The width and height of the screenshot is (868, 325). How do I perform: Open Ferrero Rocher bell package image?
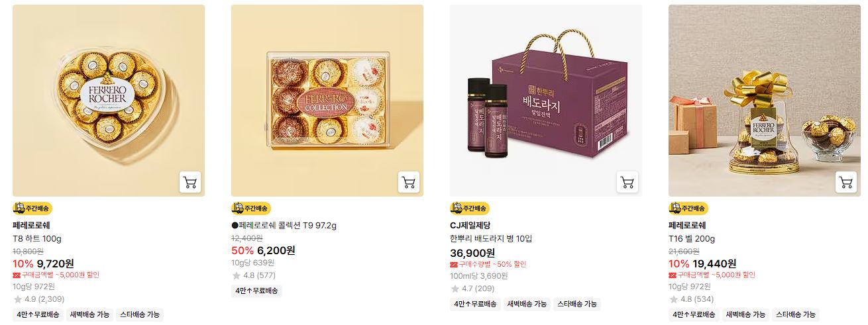pyautogui.click(x=765, y=101)
